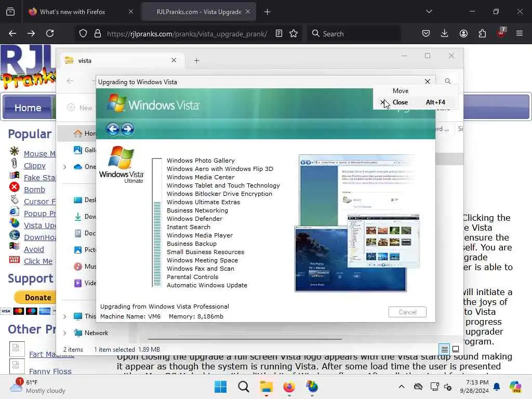The image size is (532, 399).
Task: Click the rjlpranks.com URL address field
Action: coord(187,34)
